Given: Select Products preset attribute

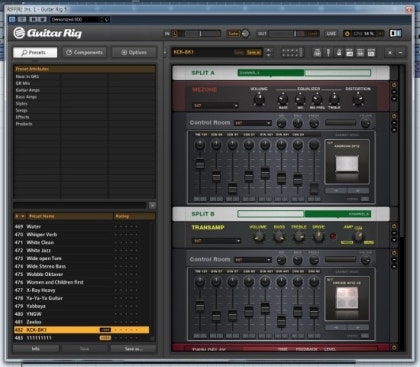Looking at the screenshot, I should [x=24, y=124].
